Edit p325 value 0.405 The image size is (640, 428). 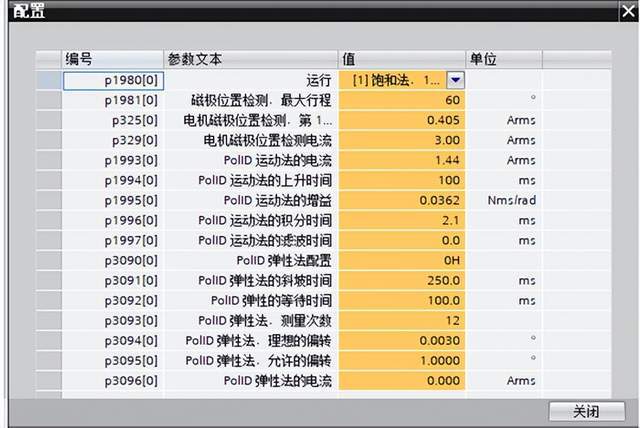(x=402, y=120)
